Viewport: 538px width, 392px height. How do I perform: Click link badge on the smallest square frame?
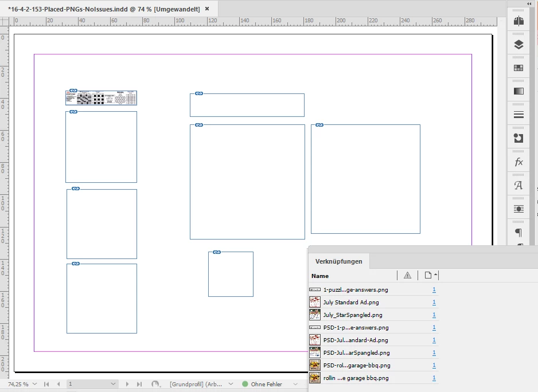(217, 252)
